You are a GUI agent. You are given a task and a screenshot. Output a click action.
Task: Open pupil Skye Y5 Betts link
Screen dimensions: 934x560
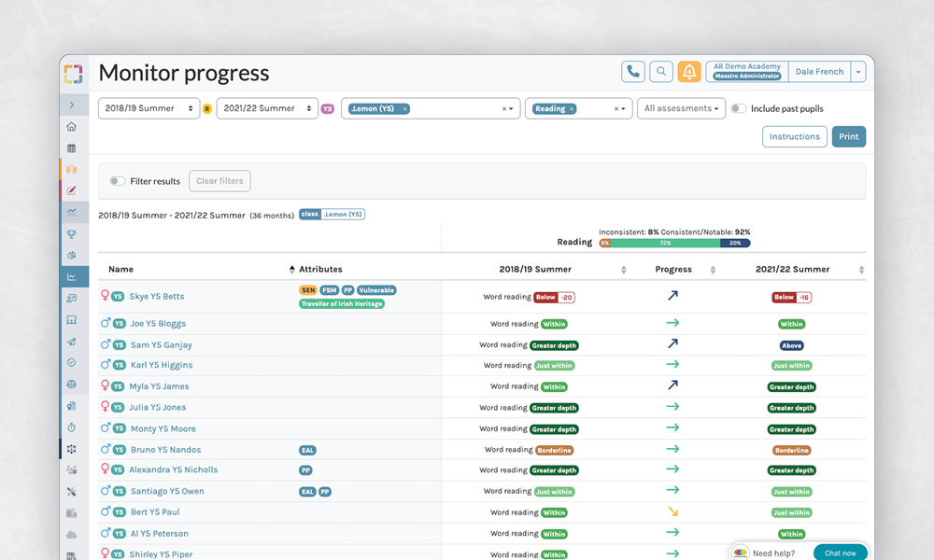(157, 297)
